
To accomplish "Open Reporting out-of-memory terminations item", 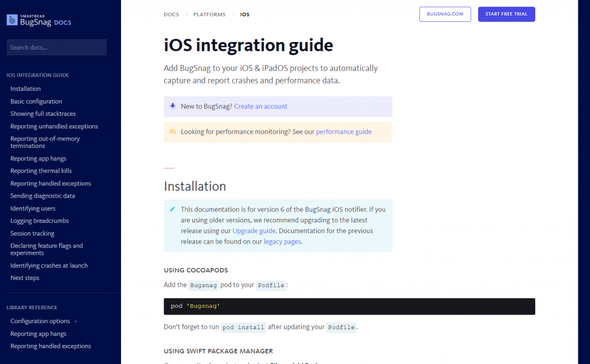I will click(x=45, y=142).
